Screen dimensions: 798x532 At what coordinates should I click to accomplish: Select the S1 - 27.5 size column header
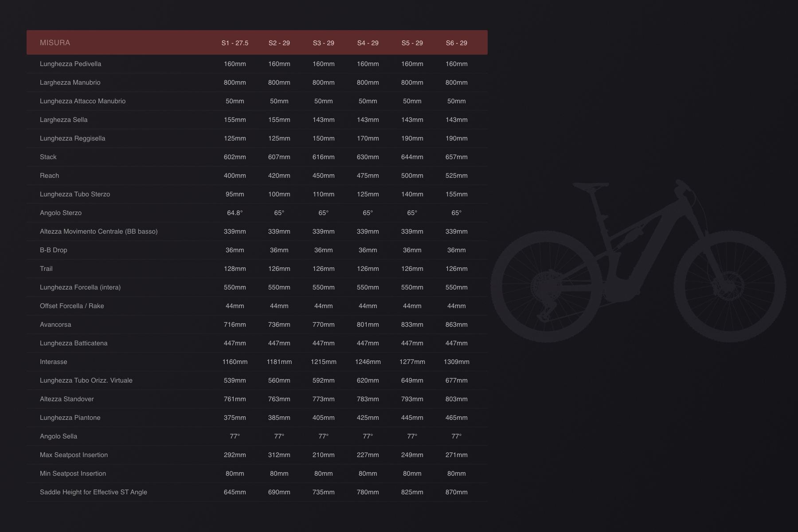[235, 43]
